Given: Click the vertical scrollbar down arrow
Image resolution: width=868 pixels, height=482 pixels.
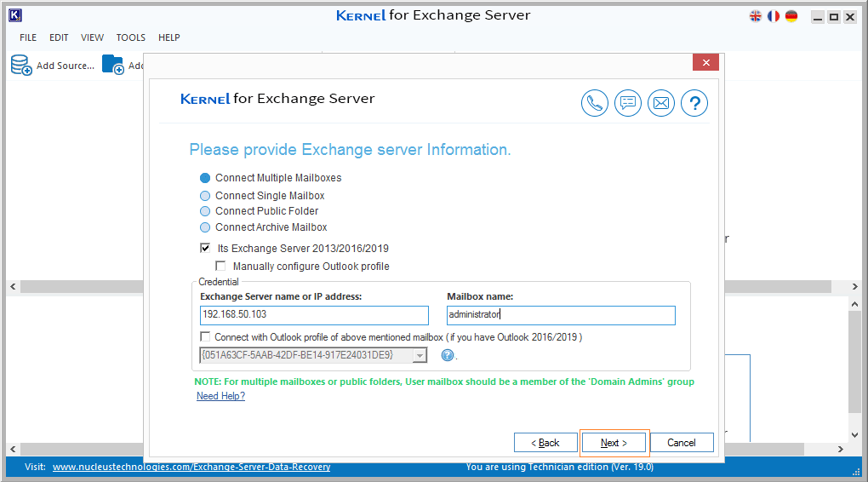Looking at the screenshot, I should click(x=854, y=435).
